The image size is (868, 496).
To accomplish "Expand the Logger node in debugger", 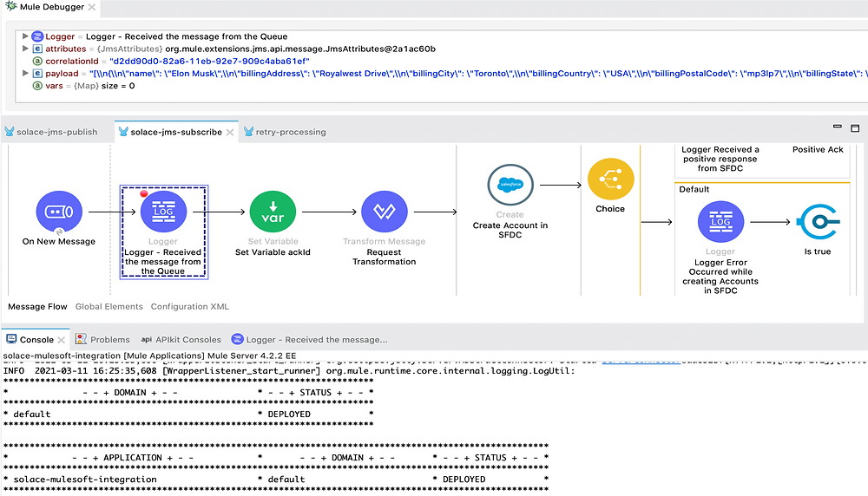I will pos(25,36).
